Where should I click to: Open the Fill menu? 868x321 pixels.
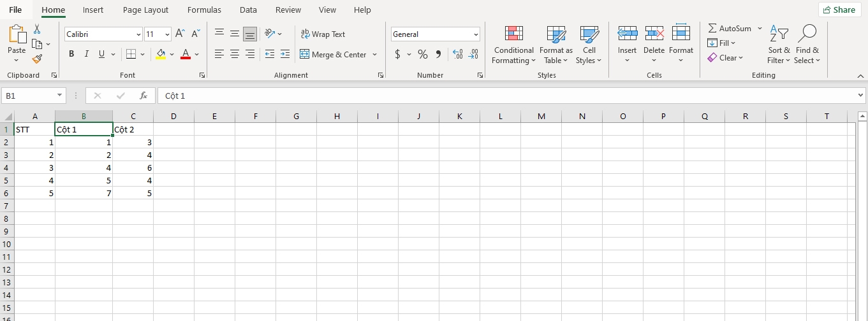click(x=721, y=43)
